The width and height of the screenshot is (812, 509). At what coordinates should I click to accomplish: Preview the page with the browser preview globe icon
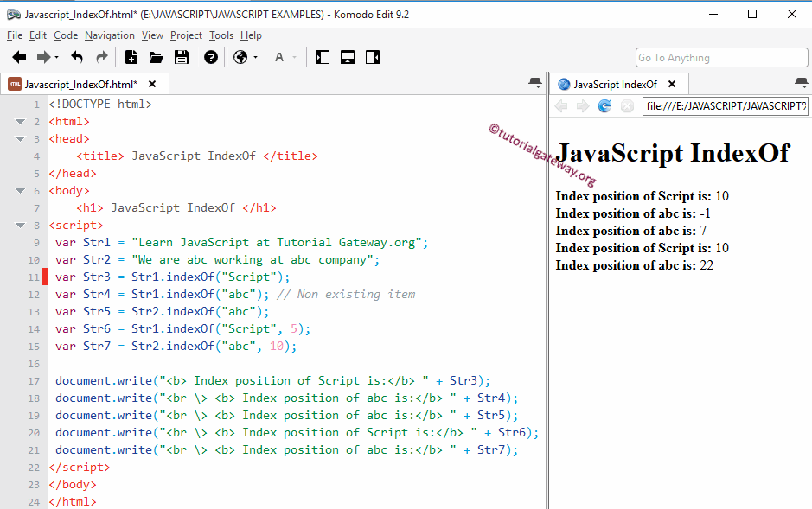pyautogui.click(x=240, y=57)
